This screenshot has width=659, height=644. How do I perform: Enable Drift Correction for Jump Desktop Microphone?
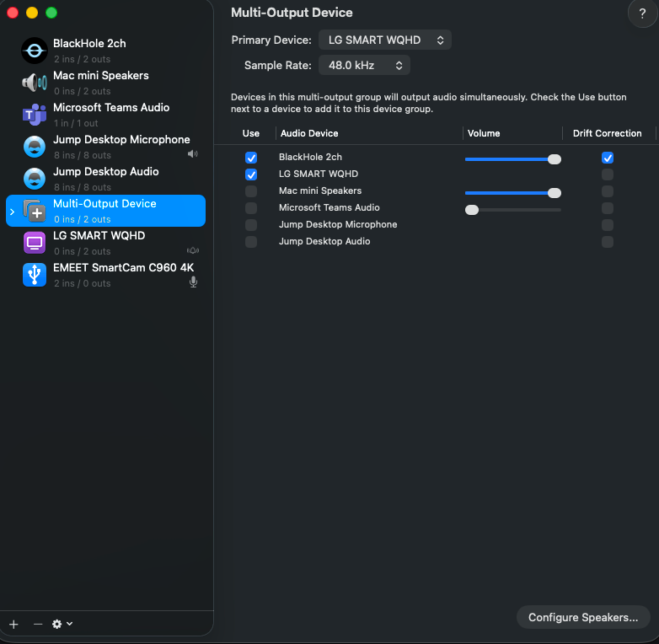pos(608,225)
